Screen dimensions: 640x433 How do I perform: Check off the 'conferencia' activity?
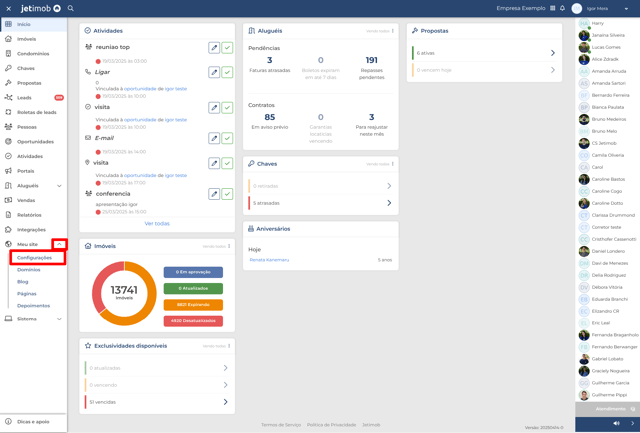(x=228, y=194)
